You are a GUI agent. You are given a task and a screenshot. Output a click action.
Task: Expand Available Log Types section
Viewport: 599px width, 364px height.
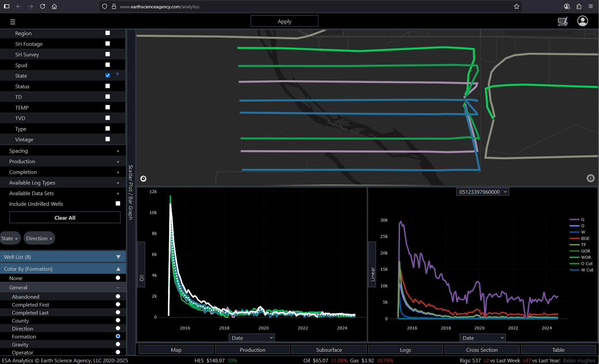[118, 183]
